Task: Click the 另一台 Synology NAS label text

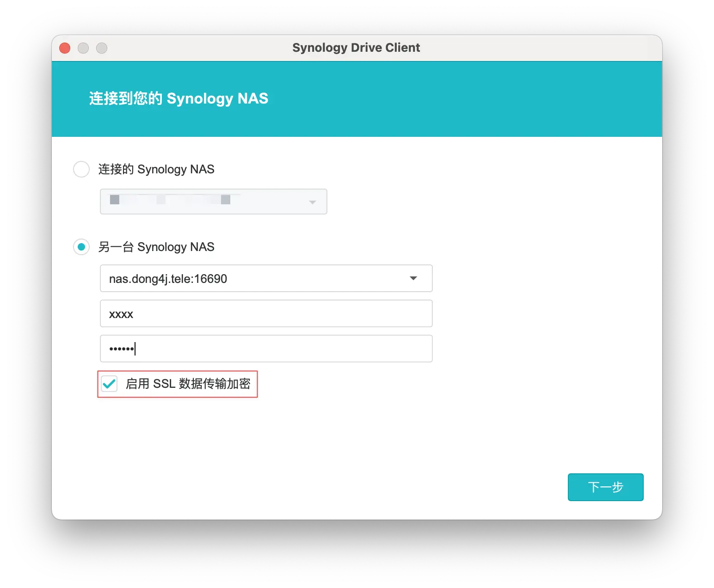Action: [156, 247]
